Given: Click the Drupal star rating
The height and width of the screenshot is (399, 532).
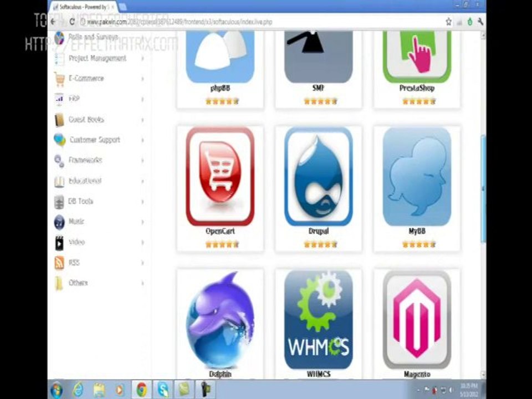Looking at the screenshot, I should 320,244.
